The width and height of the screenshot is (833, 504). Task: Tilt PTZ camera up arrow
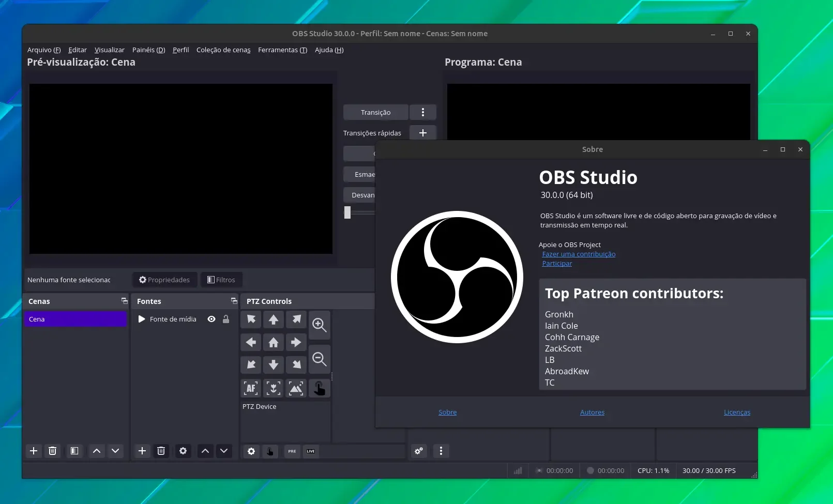tap(274, 319)
